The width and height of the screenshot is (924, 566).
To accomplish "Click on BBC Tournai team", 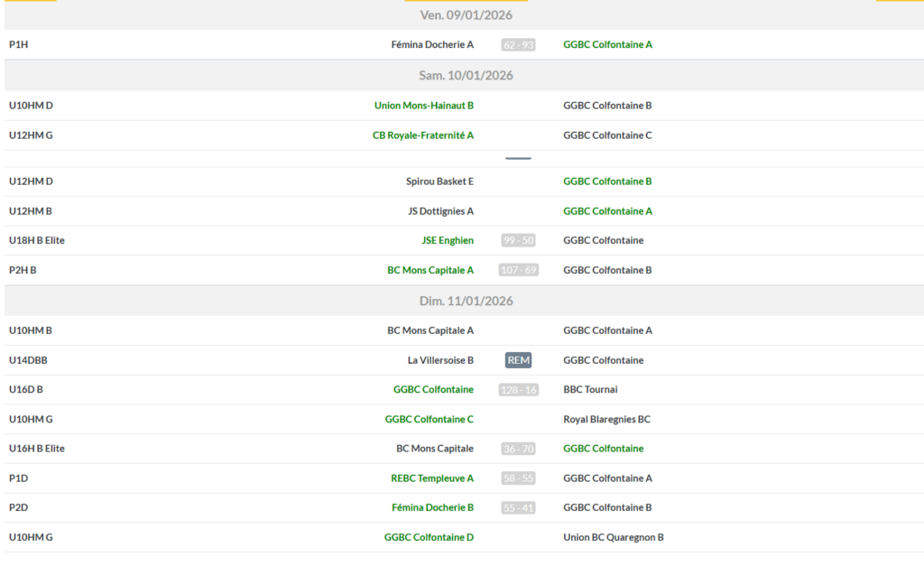I will [590, 390].
